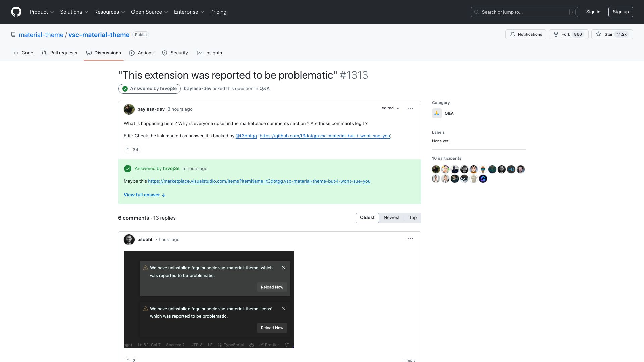Viewport: 644px width, 362px height.
Task: Click the GitHub logo icon
Action: pyautogui.click(x=16, y=12)
